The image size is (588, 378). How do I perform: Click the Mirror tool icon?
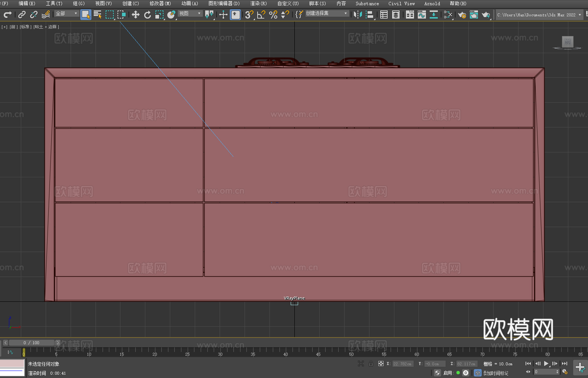(358, 14)
